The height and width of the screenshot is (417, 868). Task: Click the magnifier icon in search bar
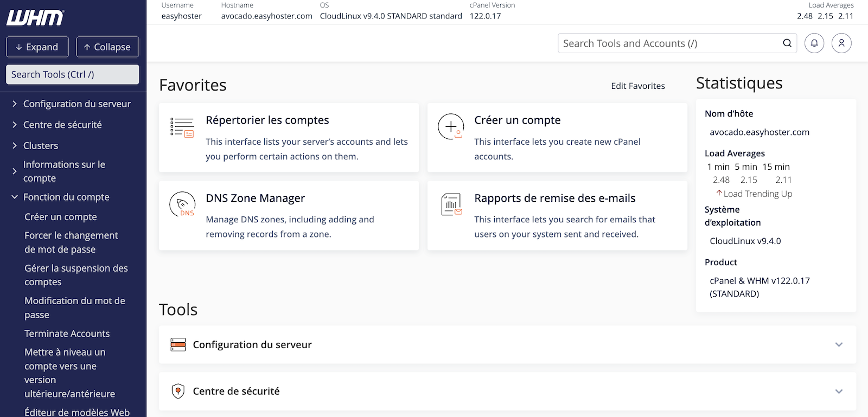click(x=787, y=43)
